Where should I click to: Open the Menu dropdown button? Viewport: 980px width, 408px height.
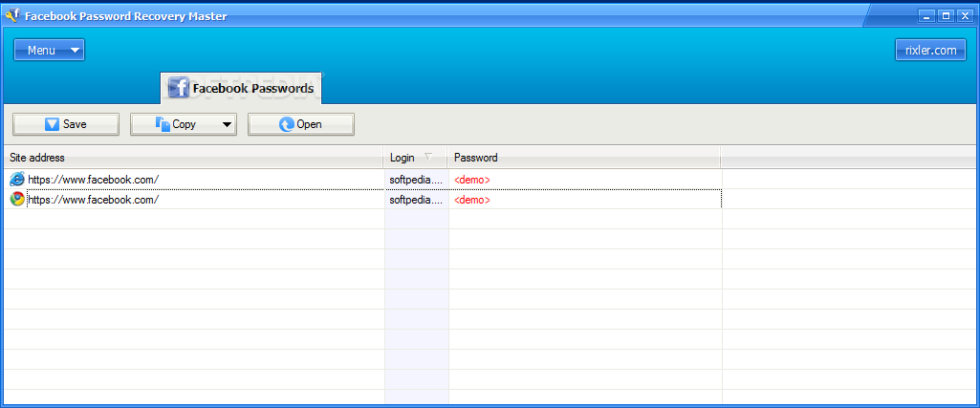pos(49,50)
